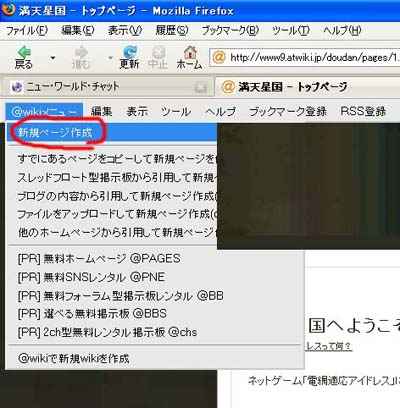Select @wikiで新規wikiを作成 entry
The image size is (400, 408).
(74, 359)
